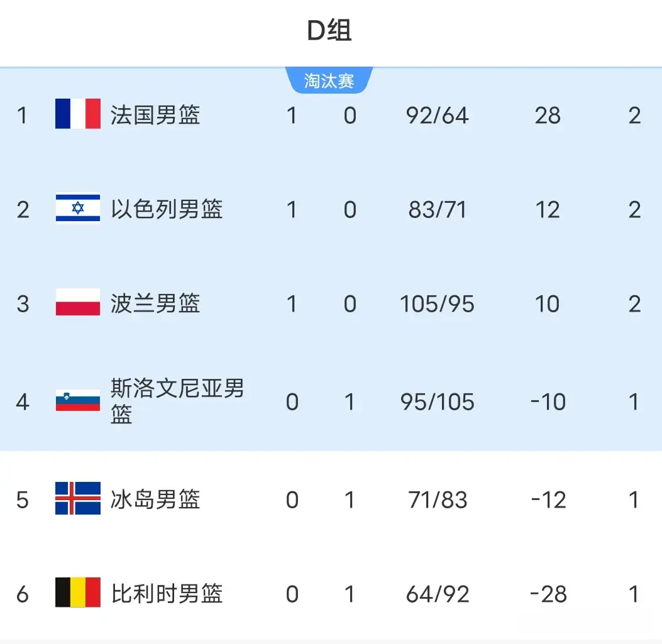The image size is (662, 644).
Task: Select the 波兰男篮 team name
Action: 155,303
